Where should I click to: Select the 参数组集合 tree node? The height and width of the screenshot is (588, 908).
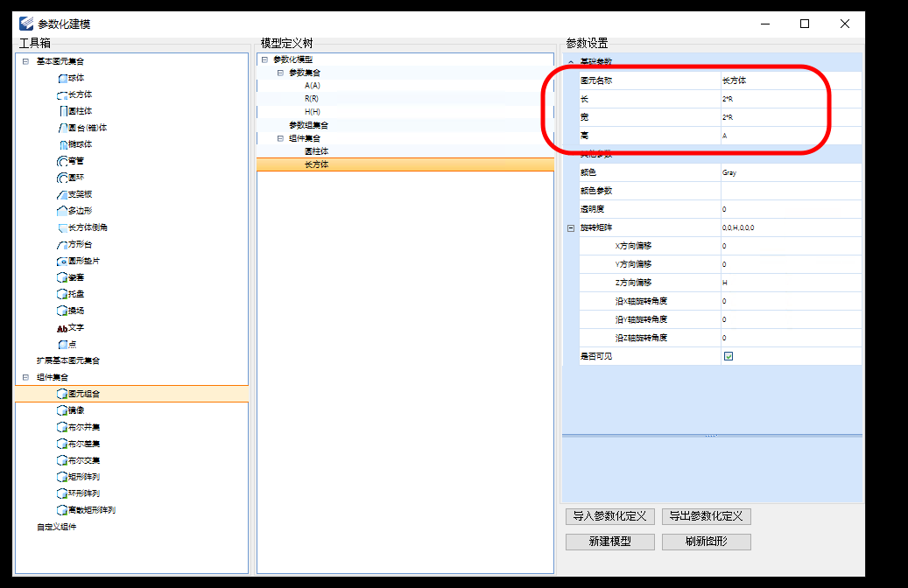[x=309, y=125]
